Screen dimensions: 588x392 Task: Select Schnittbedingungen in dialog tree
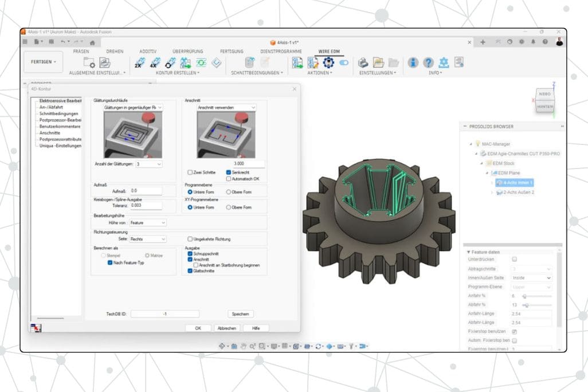(x=58, y=113)
